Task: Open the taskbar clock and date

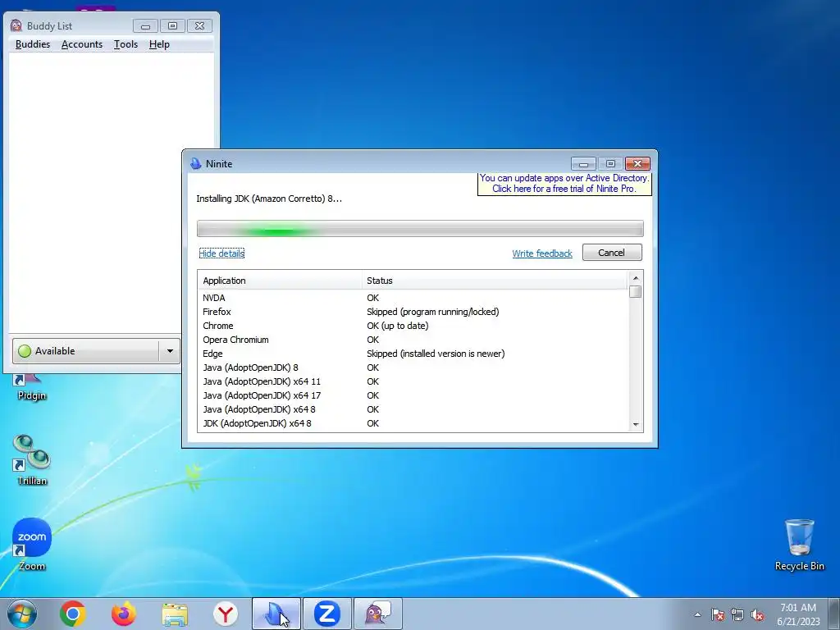Action: [x=798, y=614]
